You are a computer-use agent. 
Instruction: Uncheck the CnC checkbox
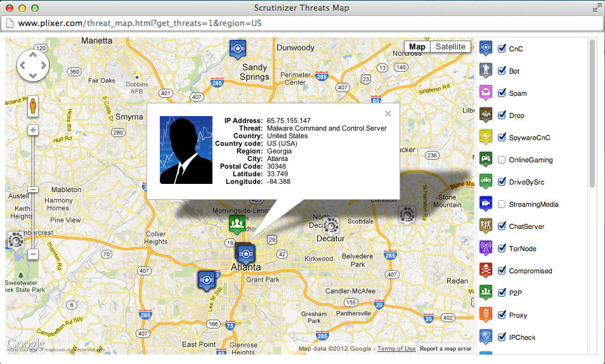pos(502,48)
